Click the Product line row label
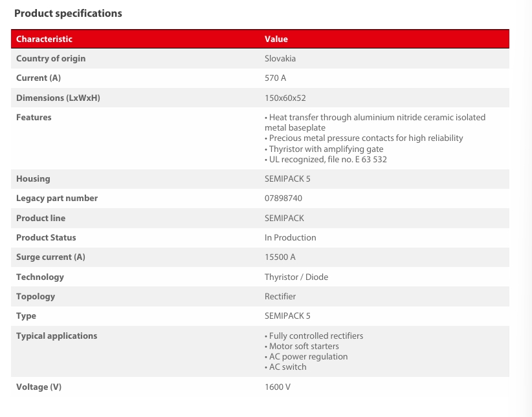 point(41,218)
